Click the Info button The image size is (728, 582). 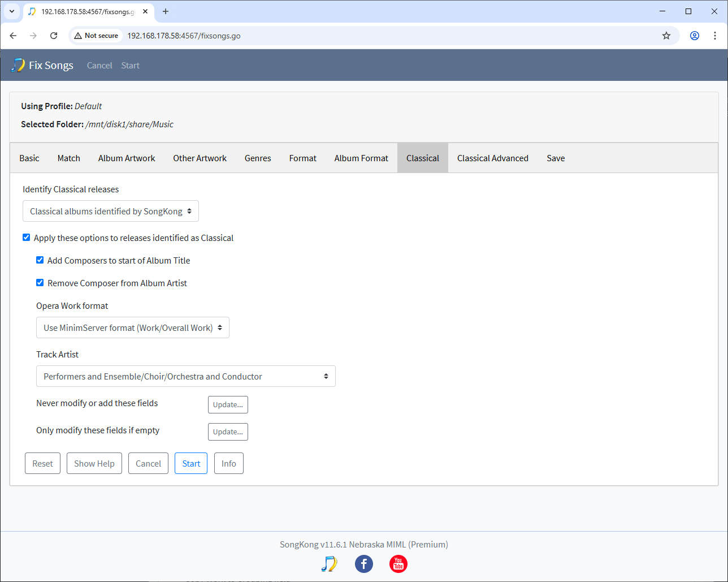coord(229,463)
